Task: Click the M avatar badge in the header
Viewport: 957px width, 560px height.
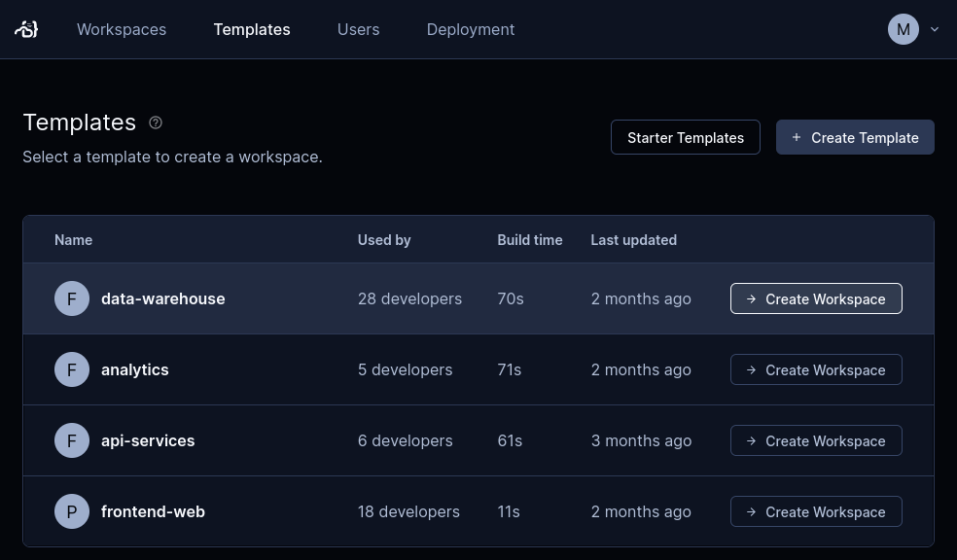Action: click(x=903, y=29)
